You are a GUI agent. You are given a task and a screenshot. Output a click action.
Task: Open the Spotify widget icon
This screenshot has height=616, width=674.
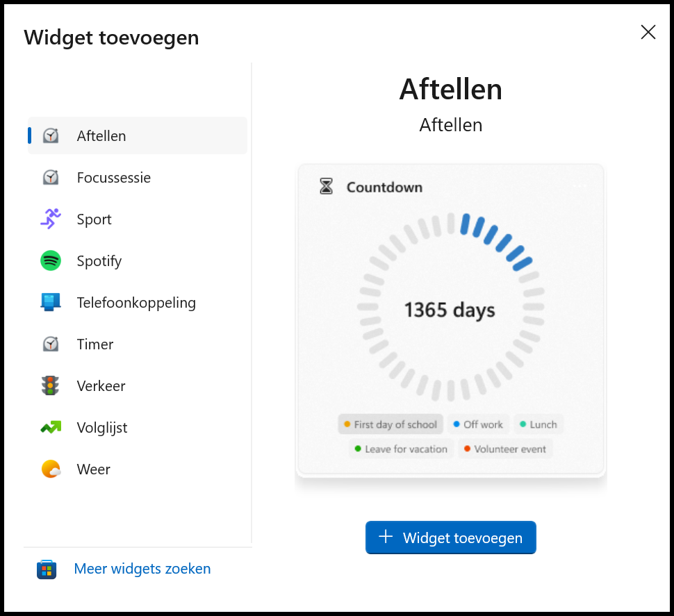point(50,260)
